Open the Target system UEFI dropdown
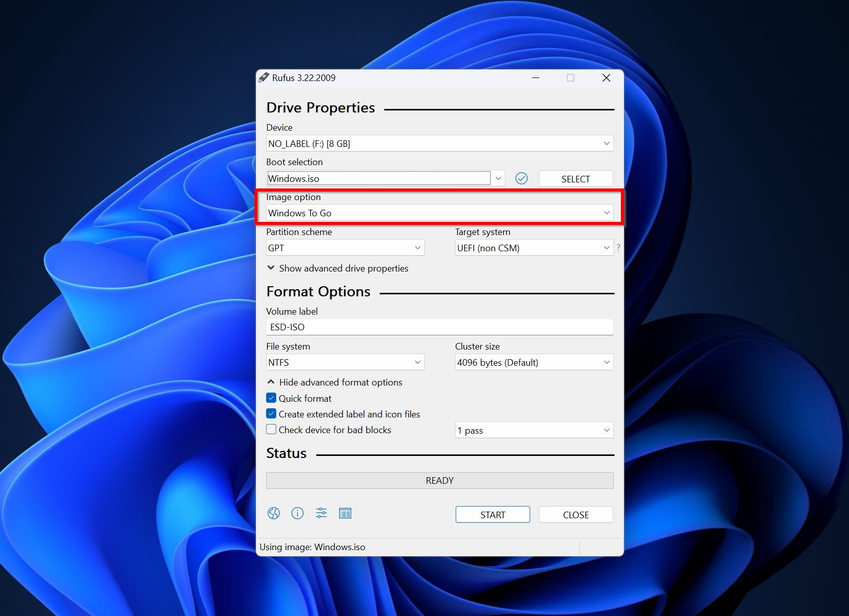 [x=534, y=248]
